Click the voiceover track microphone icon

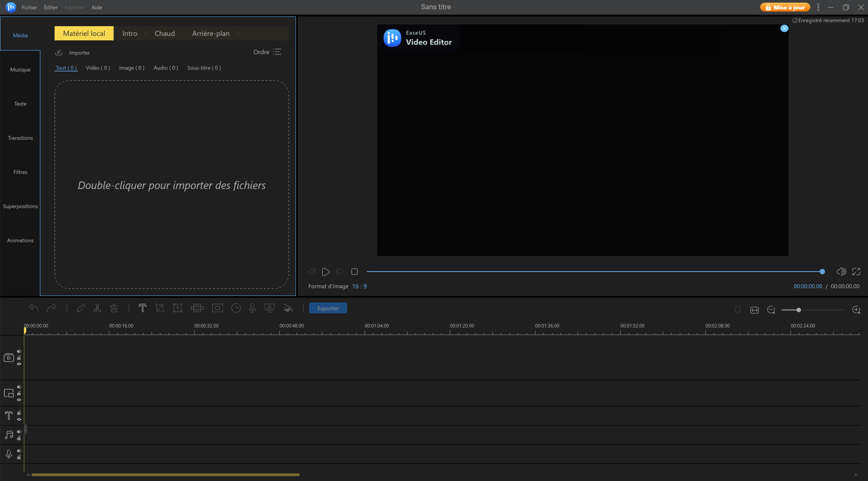(x=9, y=454)
